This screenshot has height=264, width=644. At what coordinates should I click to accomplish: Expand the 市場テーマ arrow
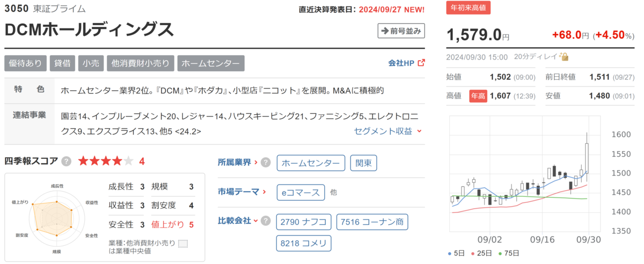coord(264,191)
